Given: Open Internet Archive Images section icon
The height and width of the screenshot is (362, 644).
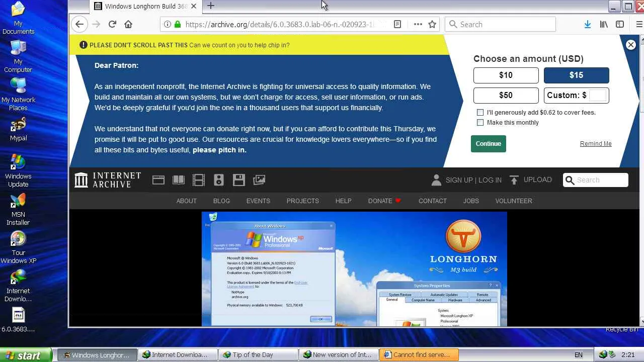Looking at the screenshot, I should 259,180.
